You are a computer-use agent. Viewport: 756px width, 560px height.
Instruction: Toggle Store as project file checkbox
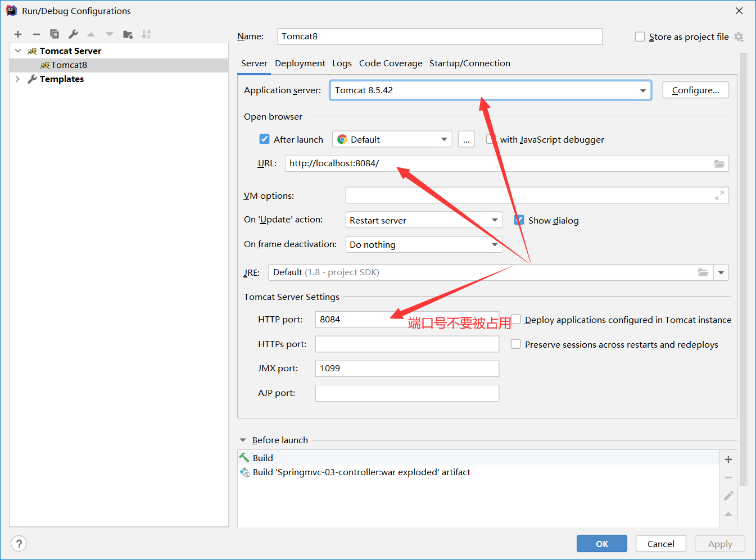click(640, 37)
